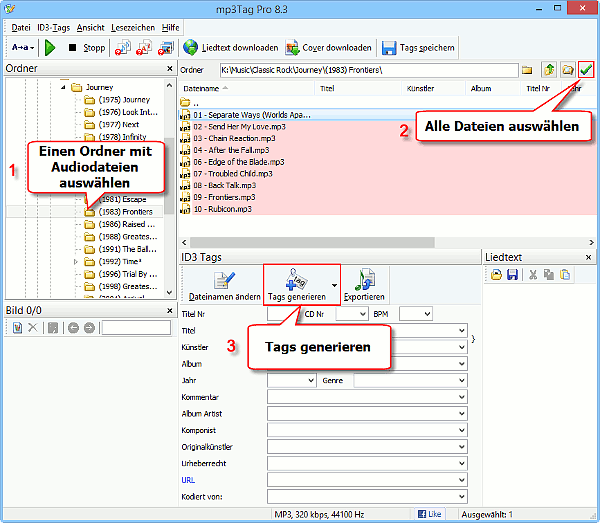Select the (1983) Frontiers folder
600x523 pixels.
(125, 212)
